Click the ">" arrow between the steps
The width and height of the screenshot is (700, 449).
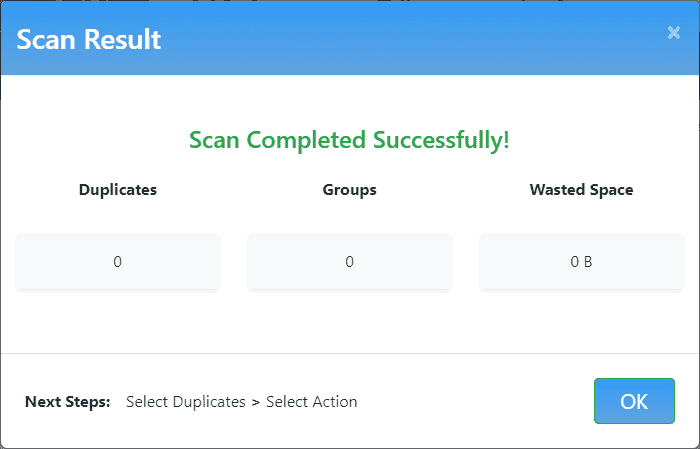256,402
